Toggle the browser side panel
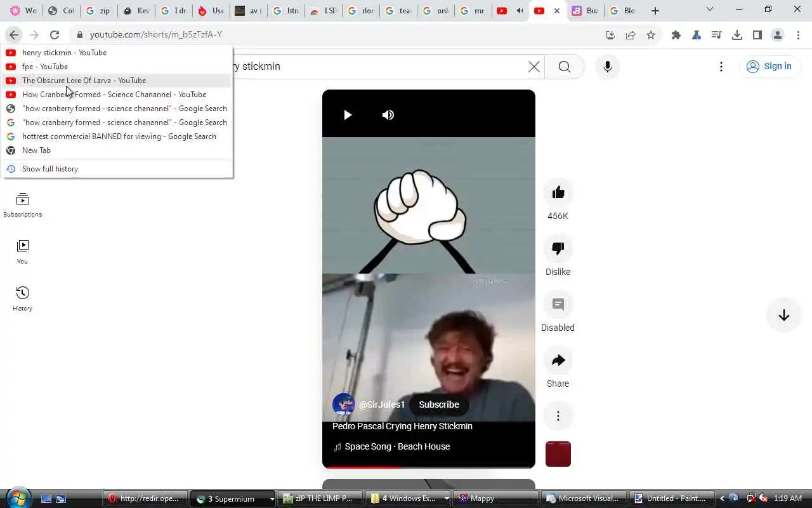Image resolution: width=812 pixels, height=508 pixels. point(757,35)
